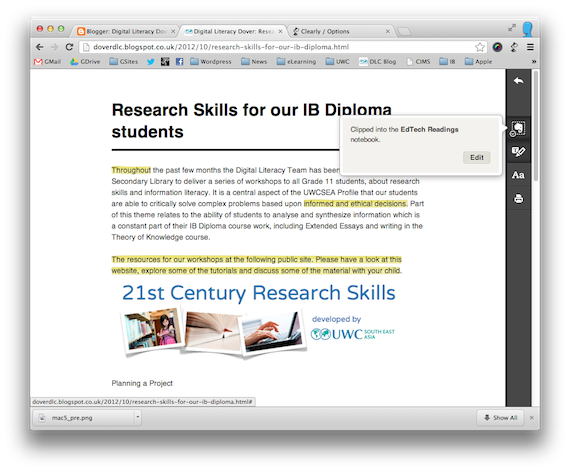Image resolution: width=570 pixels, height=472 pixels.
Task: Open the QR code bookmark icon
Action: (x=165, y=62)
